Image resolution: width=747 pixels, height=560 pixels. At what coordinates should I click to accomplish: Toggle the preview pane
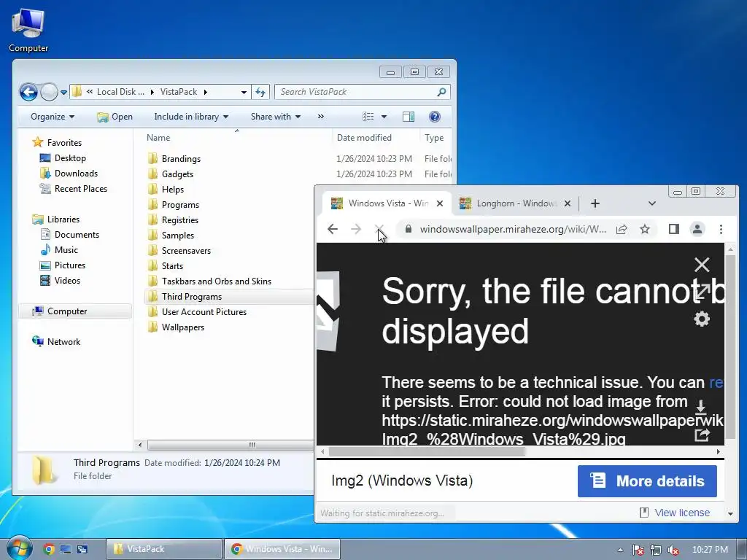(409, 117)
